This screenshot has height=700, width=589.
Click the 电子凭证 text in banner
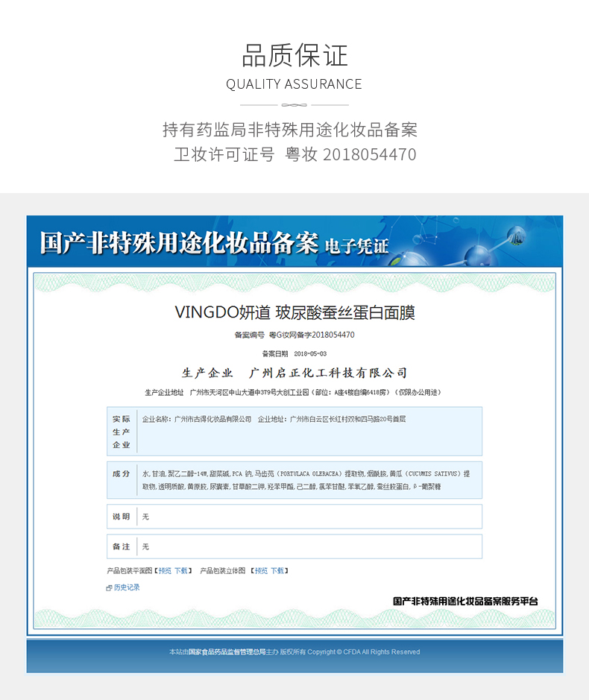(x=356, y=246)
